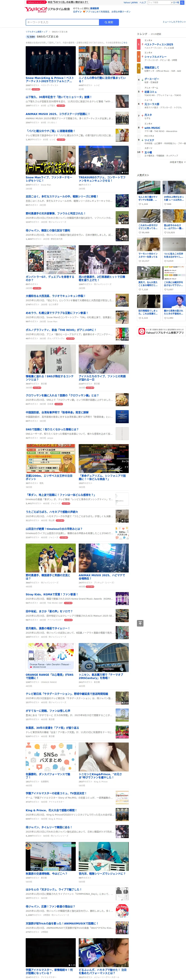
Task: Focus the キーワードを入力 search field
Action: click(62, 22)
